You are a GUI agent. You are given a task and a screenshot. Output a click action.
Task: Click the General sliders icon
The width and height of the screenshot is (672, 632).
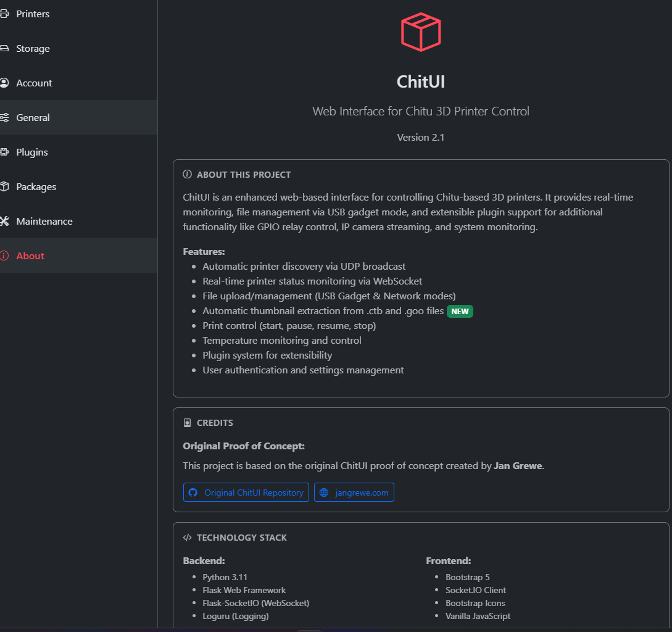(4, 117)
